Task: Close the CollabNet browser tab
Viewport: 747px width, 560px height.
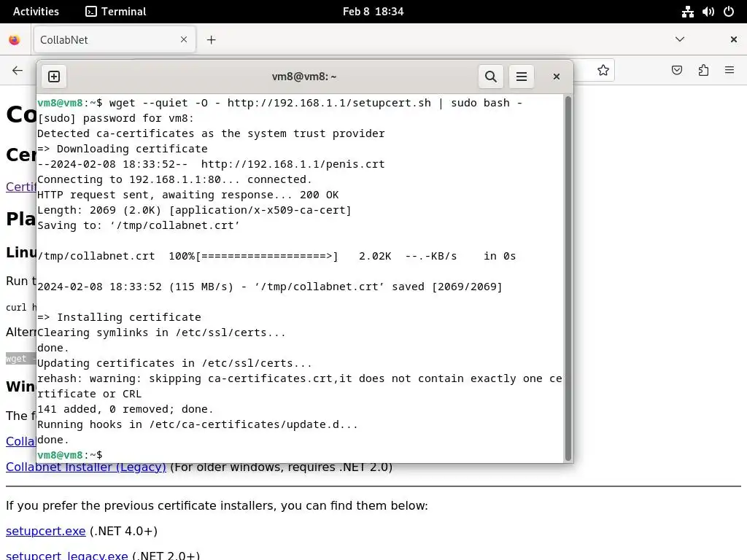Action: click(x=184, y=39)
